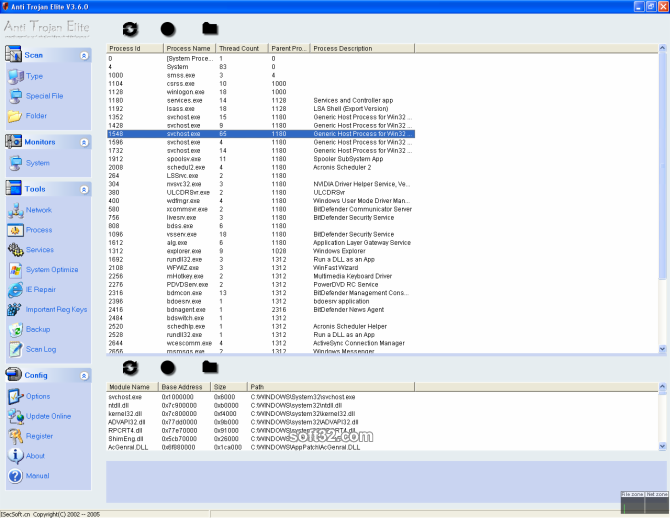Open the Folder scan icon
The width and height of the screenshot is (670, 518).
coord(15,116)
